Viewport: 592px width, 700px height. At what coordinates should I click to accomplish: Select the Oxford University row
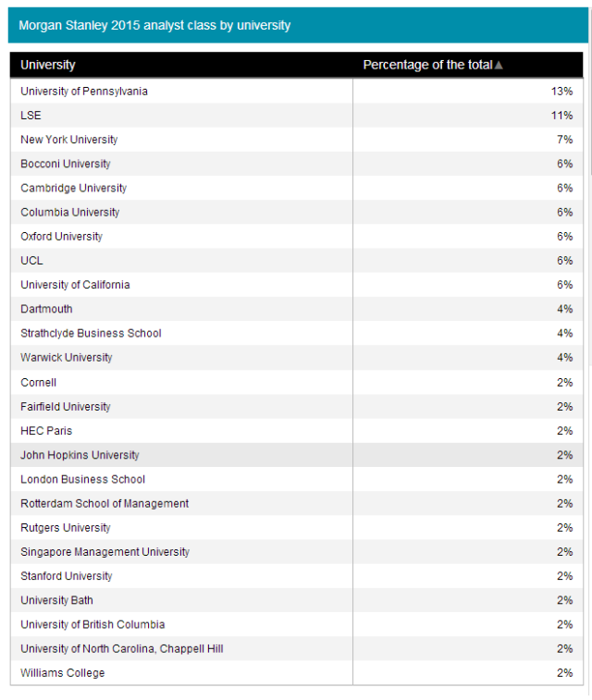(x=62, y=236)
